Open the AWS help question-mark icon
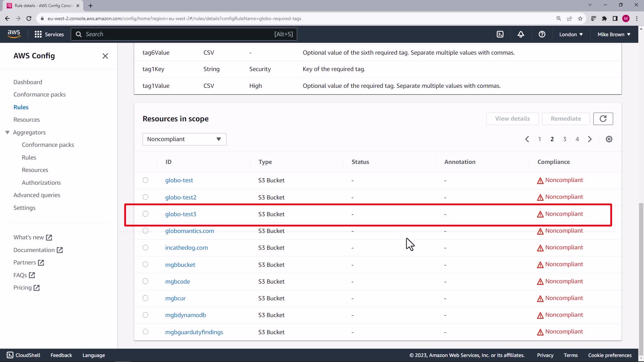This screenshot has height=362, width=644. (x=542, y=34)
